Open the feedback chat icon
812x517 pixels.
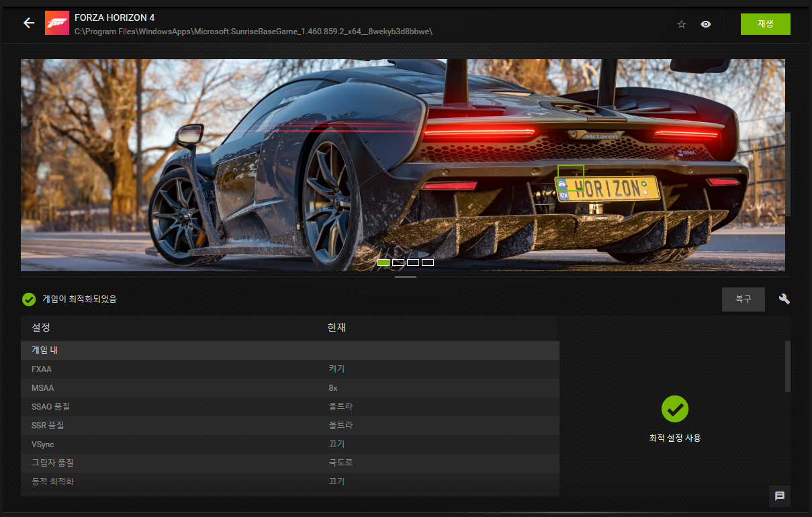780,496
